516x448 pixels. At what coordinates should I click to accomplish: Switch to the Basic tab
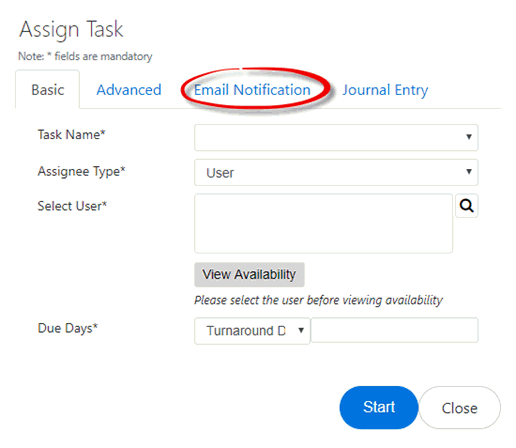coord(48,90)
